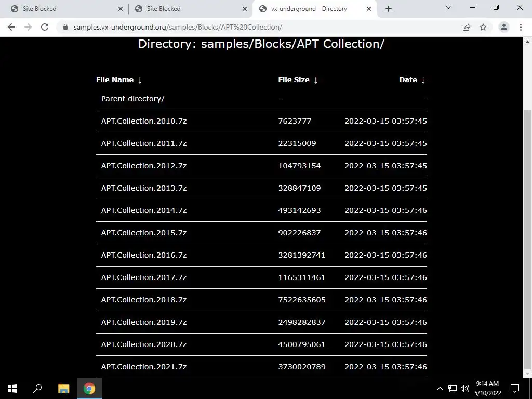Click file size 22315009
Screen dimensions: 532x399
point(297,143)
